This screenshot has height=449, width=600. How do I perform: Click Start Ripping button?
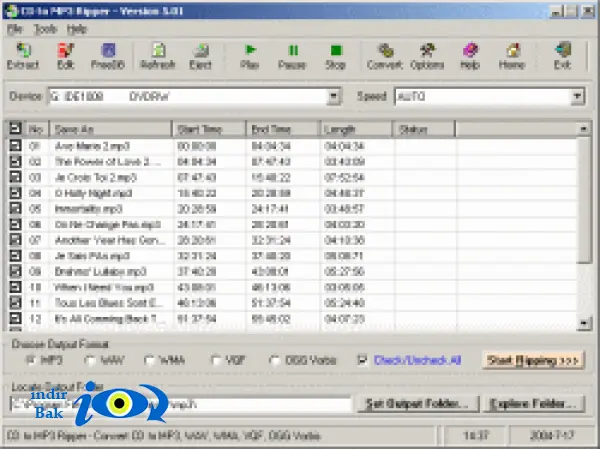click(533, 360)
